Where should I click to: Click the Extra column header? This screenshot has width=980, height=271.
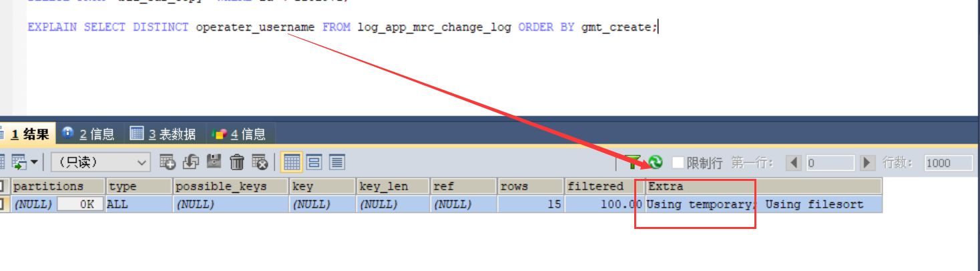[x=764, y=186]
